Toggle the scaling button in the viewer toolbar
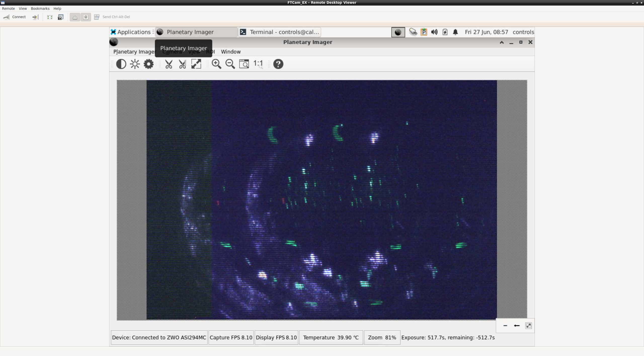Screen dimensions: 644x356 tap(75, 17)
